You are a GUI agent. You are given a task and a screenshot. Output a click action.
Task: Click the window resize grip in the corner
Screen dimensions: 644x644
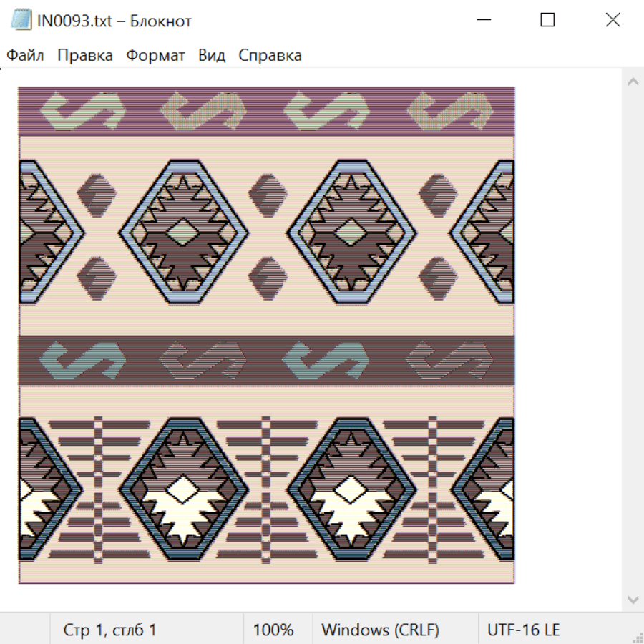[638, 638]
